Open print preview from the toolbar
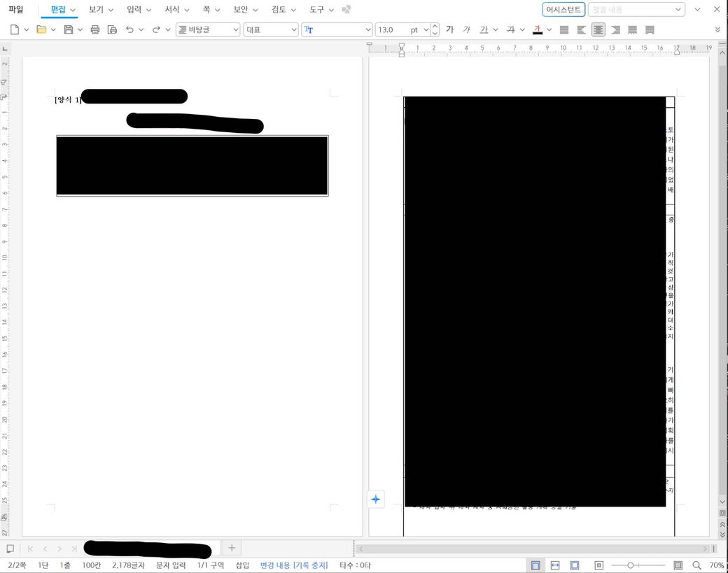This screenshot has height=573, width=728. (112, 29)
